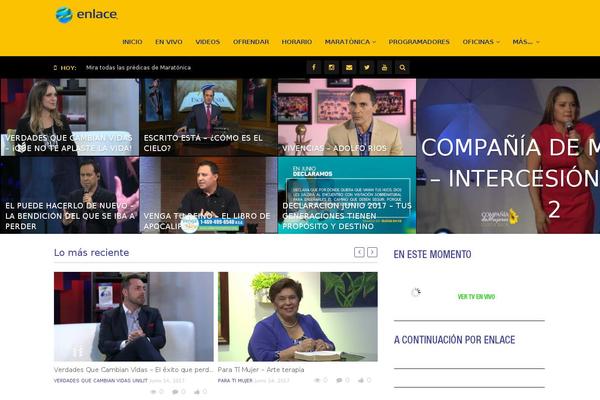
Task: Open 'Verdades Que Cambian Vidas - El éxito' title
Action: [x=134, y=370]
